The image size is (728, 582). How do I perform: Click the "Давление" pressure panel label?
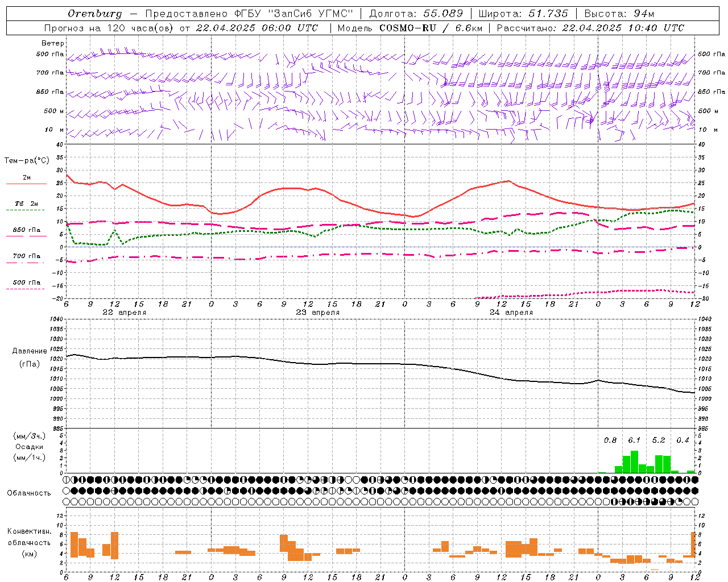pyautogui.click(x=30, y=351)
